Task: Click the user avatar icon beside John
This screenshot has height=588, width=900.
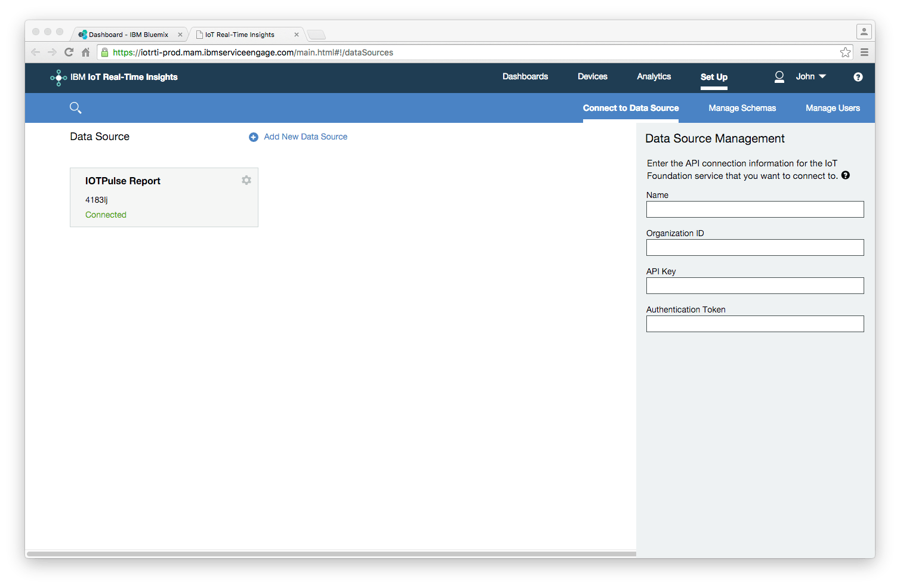Action: (779, 77)
